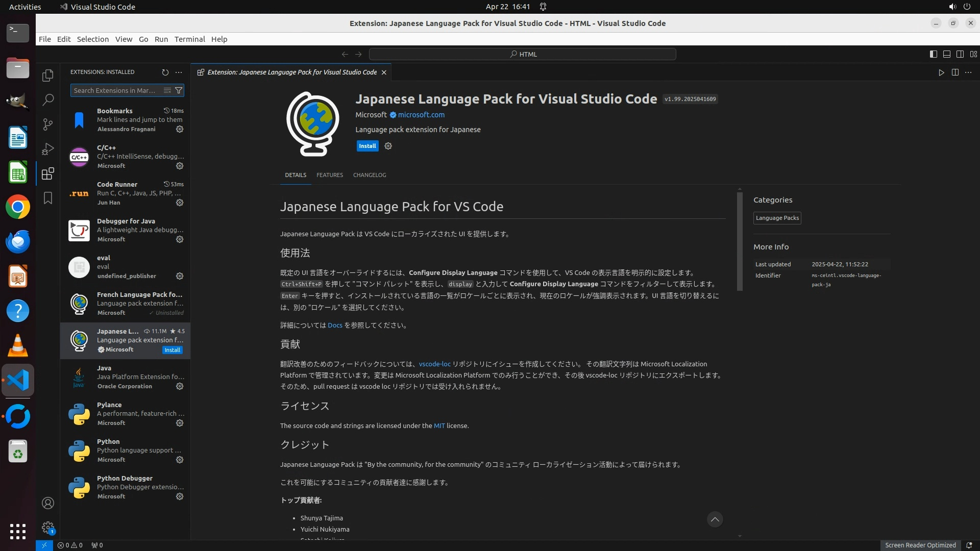Open the Accounts icon in activity bar
Image resolution: width=980 pixels, height=551 pixels.
(x=48, y=504)
